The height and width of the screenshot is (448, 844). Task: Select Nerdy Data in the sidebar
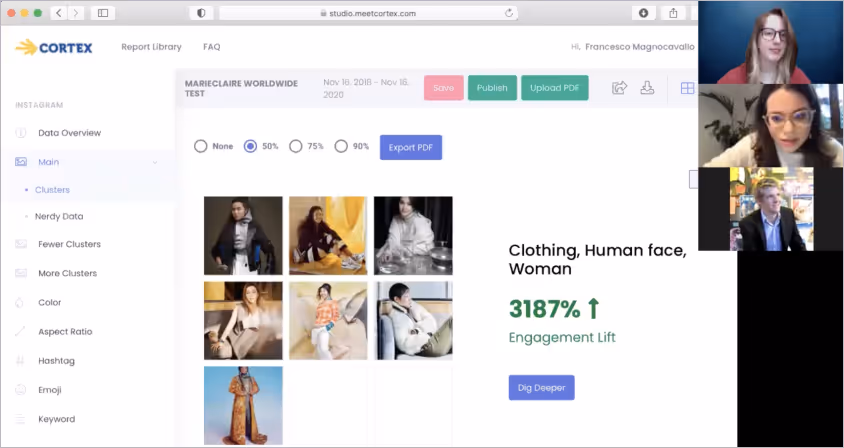pyautogui.click(x=59, y=216)
